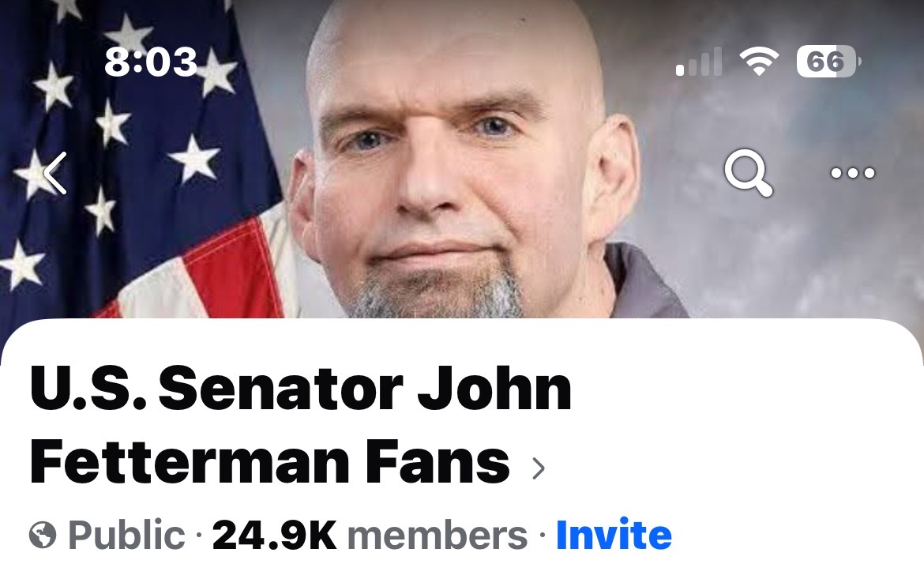This screenshot has width=924, height=579.
Task: Tap the cellular signal bars icon
Action: [699, 62]
